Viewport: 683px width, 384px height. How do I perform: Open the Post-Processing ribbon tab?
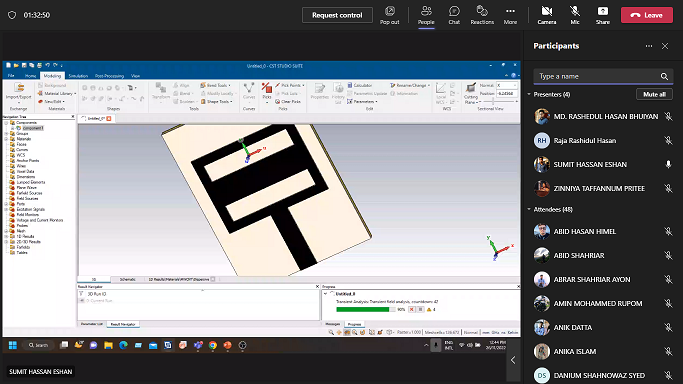pyautogui.click(x=109, y=76)
